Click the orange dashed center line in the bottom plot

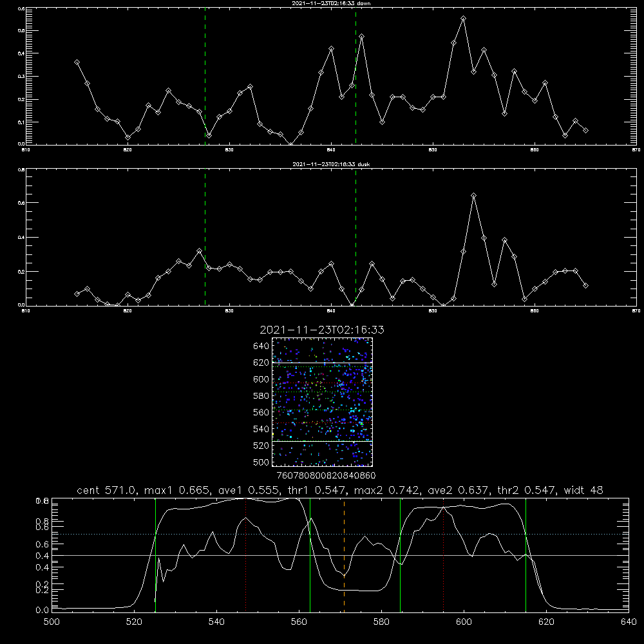pos(344,555)
